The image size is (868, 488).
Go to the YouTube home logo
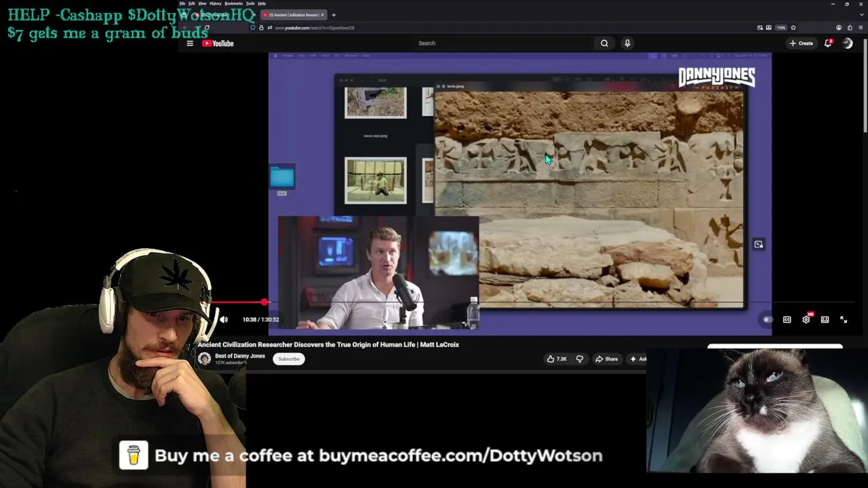(218, 43)
